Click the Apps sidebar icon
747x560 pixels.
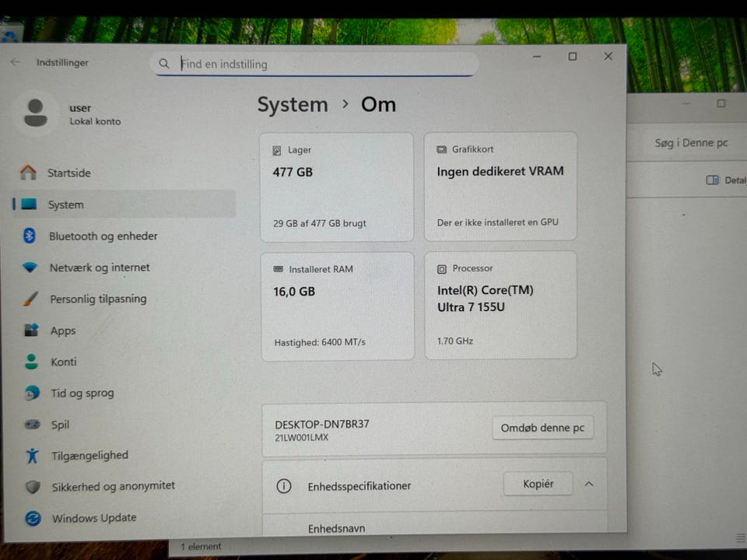pos(31,330)
